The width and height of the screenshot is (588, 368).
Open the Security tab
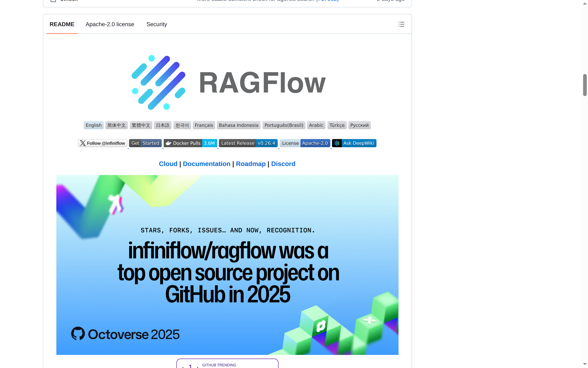157,24
